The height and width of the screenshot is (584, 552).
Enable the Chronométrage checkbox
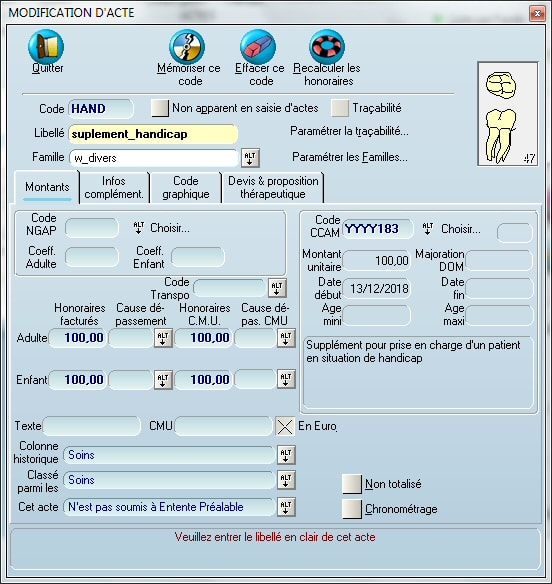click(352, 509)
